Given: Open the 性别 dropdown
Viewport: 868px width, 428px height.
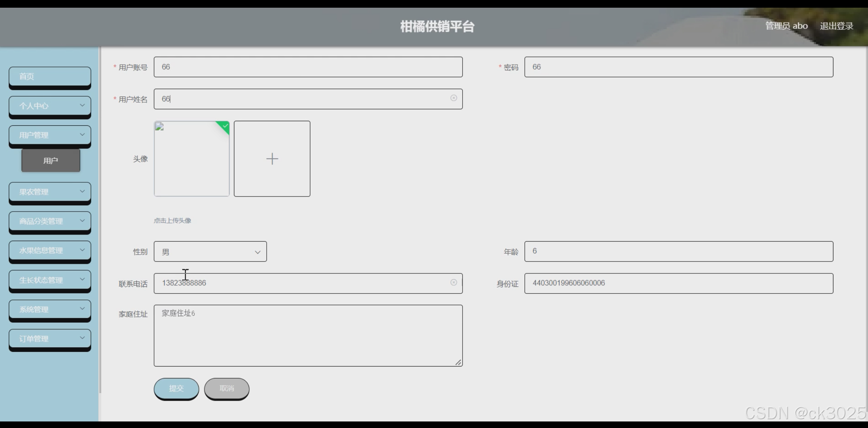Looking at the screenshot, I should click(210, 252).
